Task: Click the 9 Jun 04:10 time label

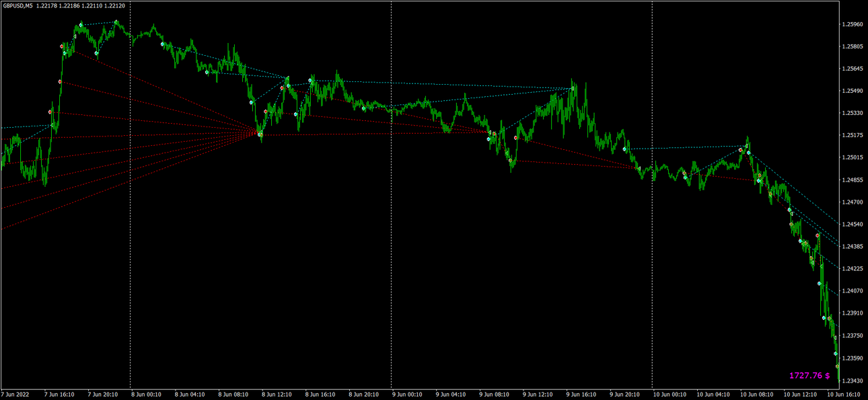Action: click(451, 395)
